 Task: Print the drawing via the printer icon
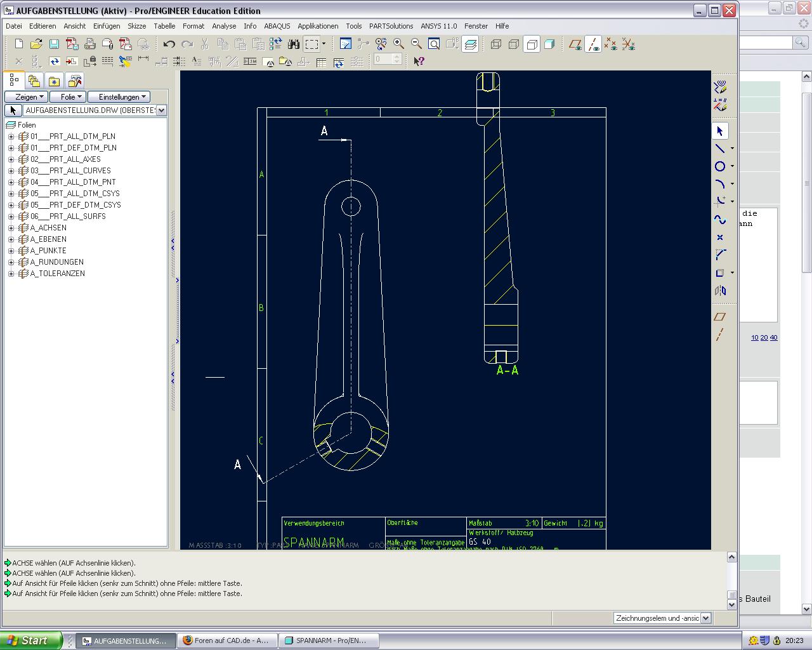[x=89, y=44]
